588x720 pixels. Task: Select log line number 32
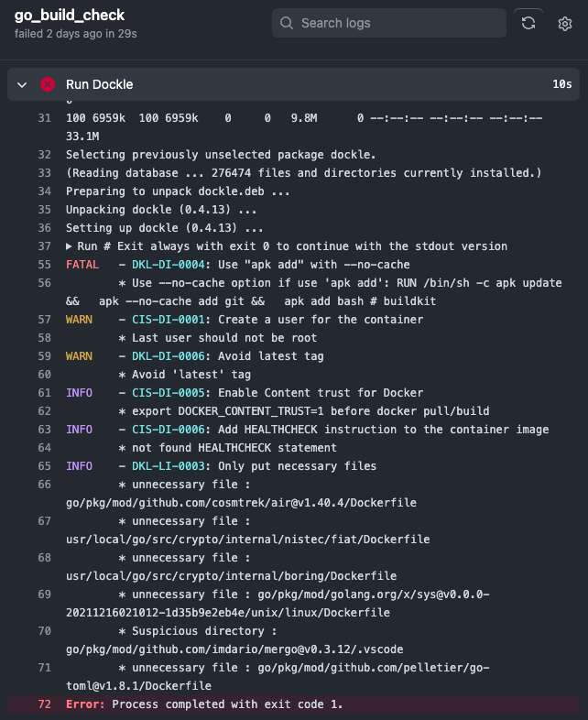pos(45,155)
